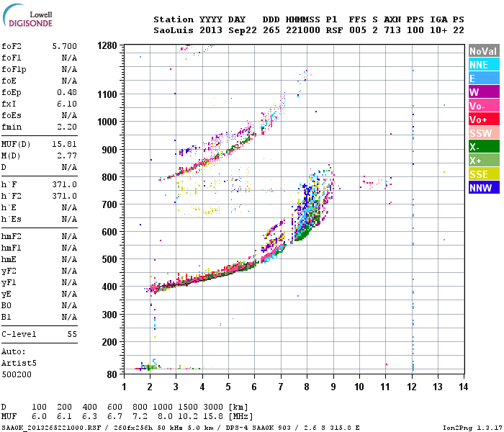Select the X- dark green legend swatch

(x=484, y=147)
